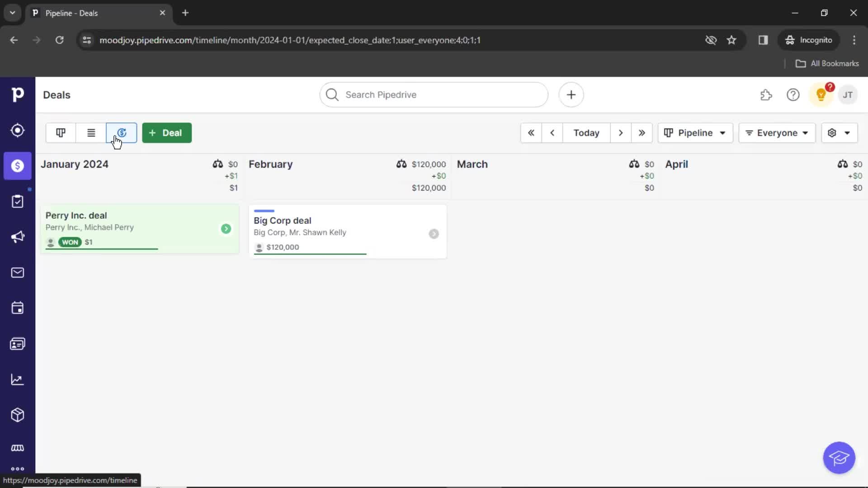Screen dimensions: 868x488
Task: Expand the Pipeline dropdown filter
Action: (x=694, y=132)
